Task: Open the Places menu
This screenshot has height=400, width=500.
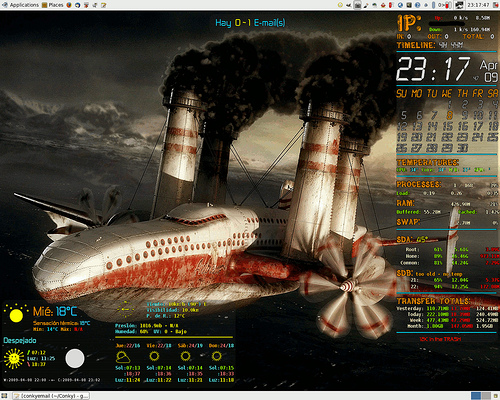Action: click(52, 5)
